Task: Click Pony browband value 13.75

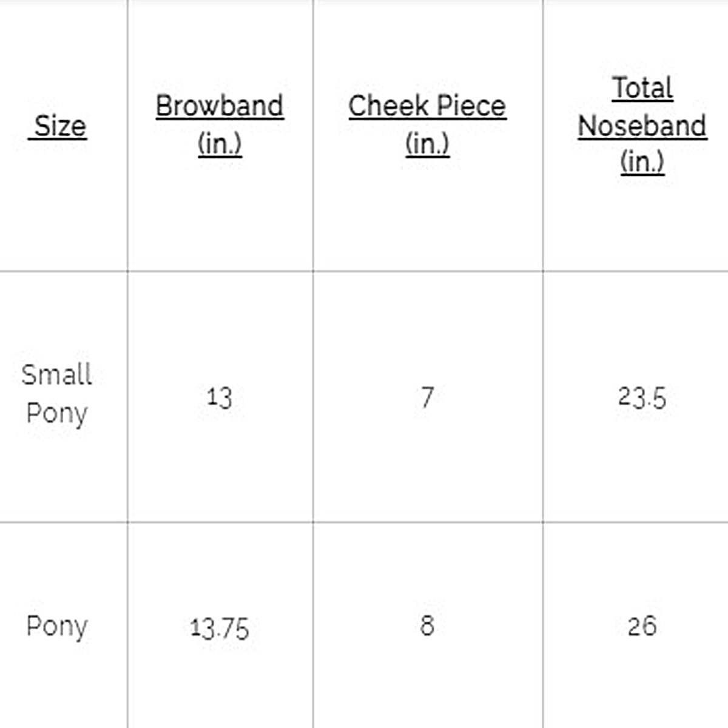Action: pos(219,628)
